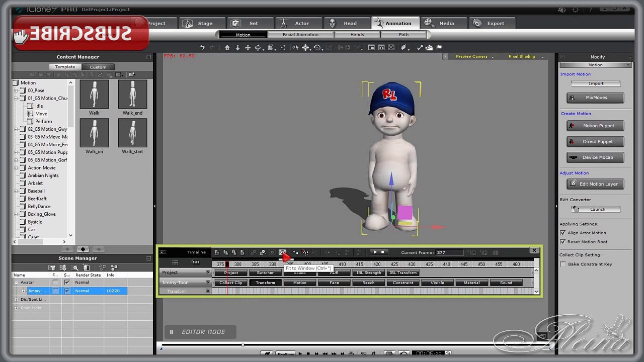Enable Bake Constraint Key checkbox
644x362 pixels.
pos(563,264)
